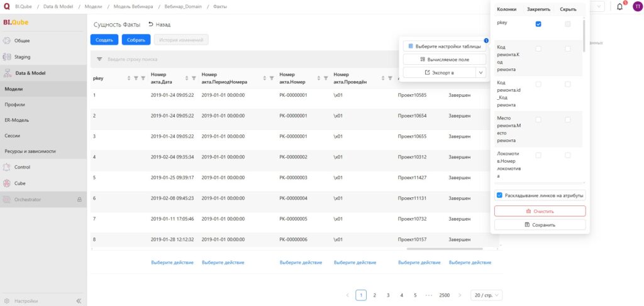Viewport: 644px width, 306px height.
Task: Filter the Номер акта.Номер column
Action: (x=326, y=78)
